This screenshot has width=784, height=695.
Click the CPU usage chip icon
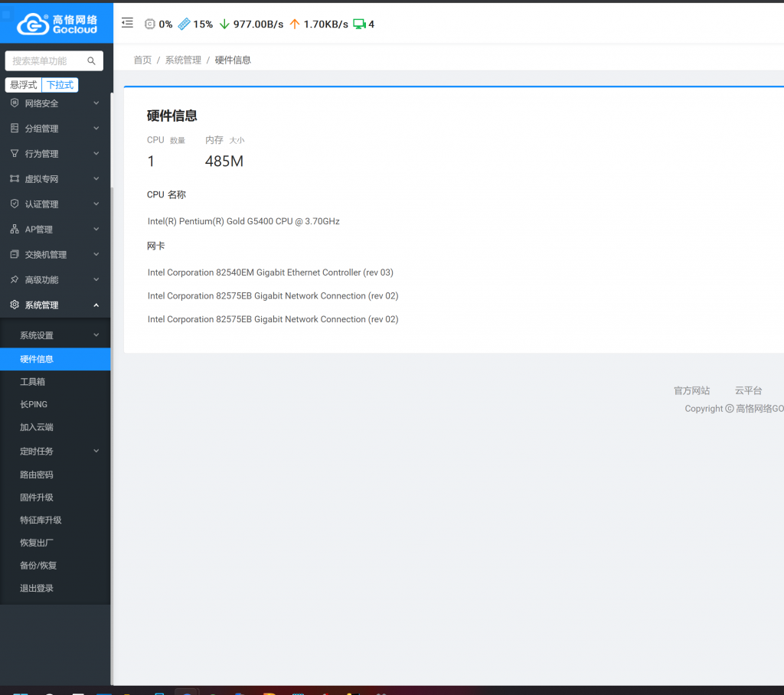coord(149,24)
